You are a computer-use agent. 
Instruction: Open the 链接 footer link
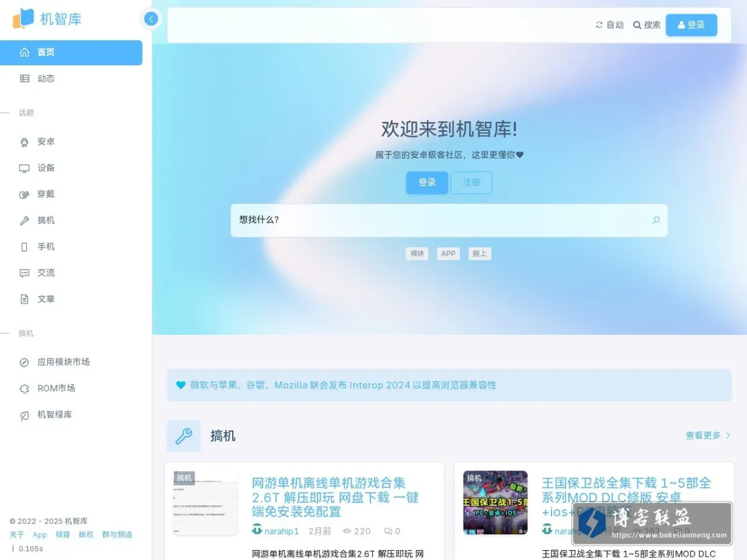click(x=63, y=534)
